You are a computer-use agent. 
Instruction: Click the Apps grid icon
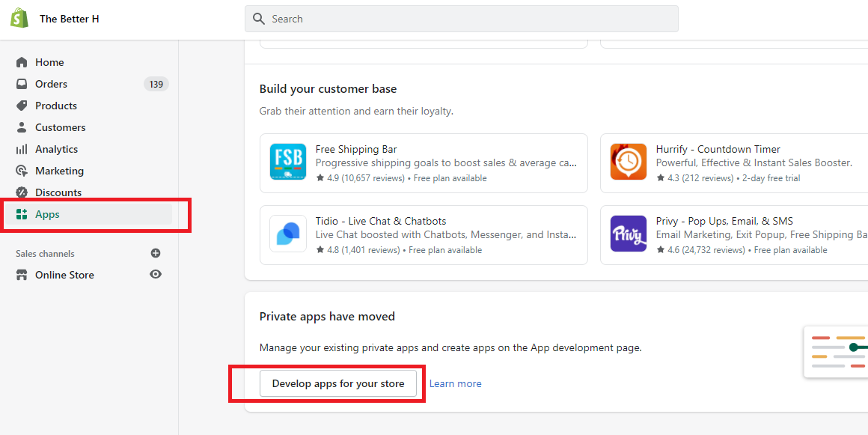[22, 214]
